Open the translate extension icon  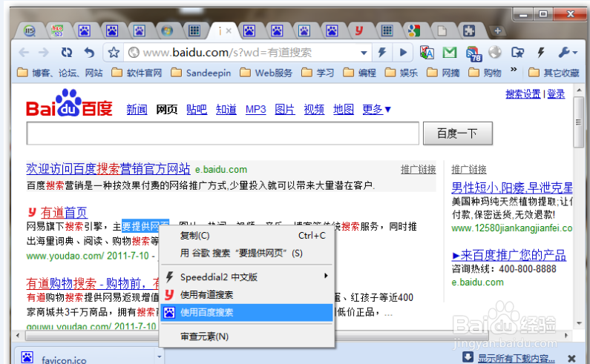tap(427, 53)
